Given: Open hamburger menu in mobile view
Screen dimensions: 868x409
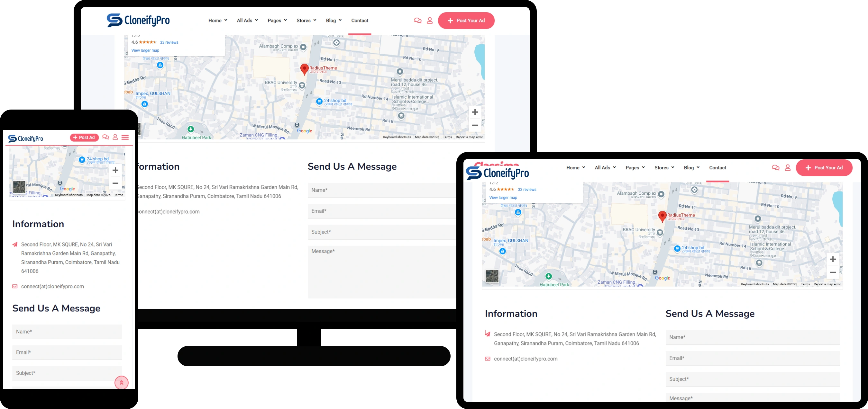Looking at the screenshot, I should (x=125, y=137).
